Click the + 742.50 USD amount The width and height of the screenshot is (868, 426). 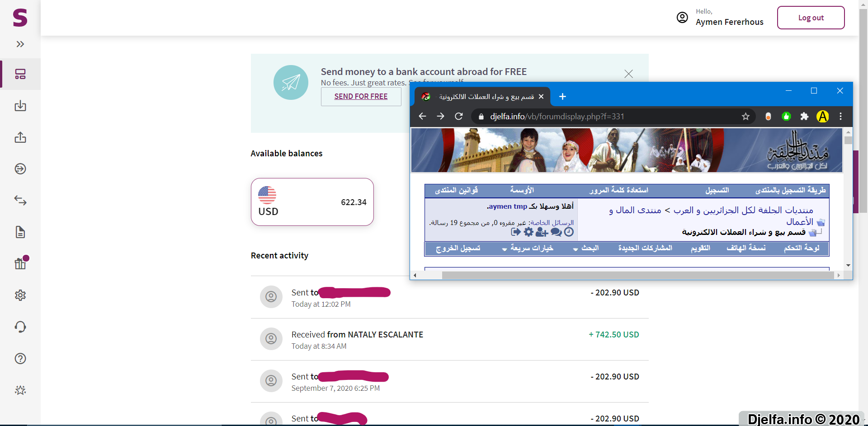pyautogui.click(x=613, y=335)
